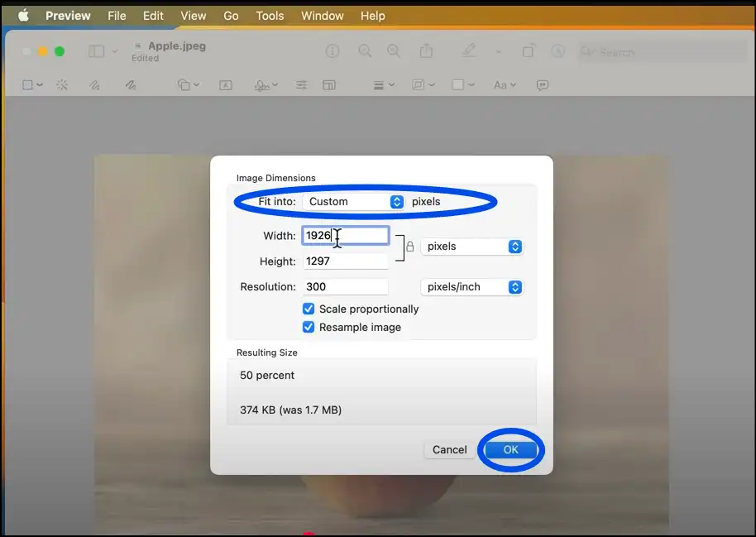Click the Search field
756x537 pixels.
tap(663, 52)
